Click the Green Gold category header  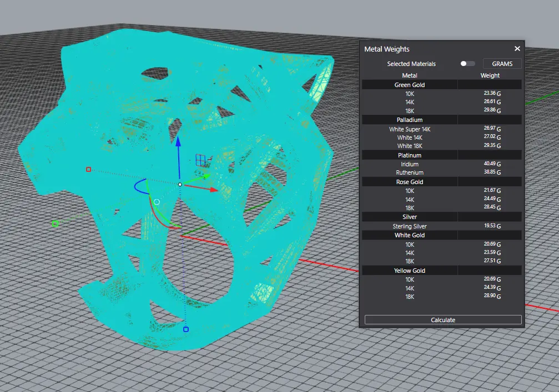click(x=410, y=85)
